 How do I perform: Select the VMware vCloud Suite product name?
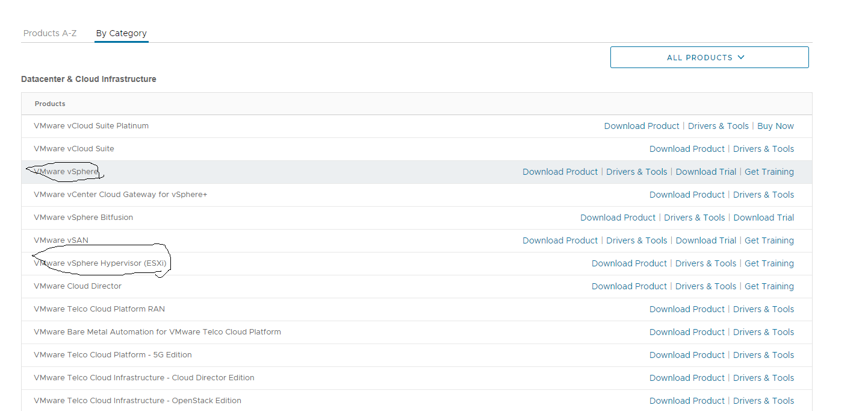click(x=74, y=149)
